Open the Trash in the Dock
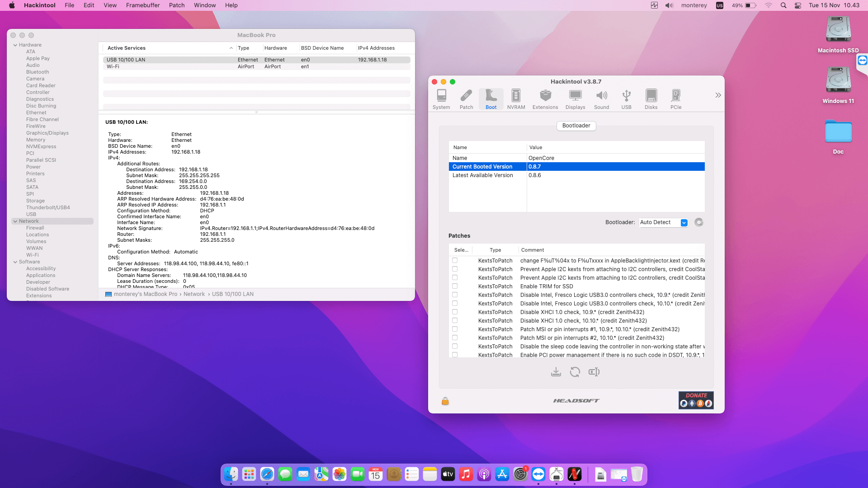868x488 pixels. coord(637,474)
